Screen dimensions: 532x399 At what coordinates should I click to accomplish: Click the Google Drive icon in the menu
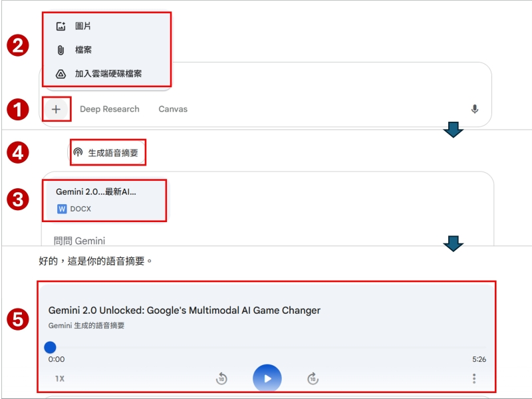click(x=61, y=74)
